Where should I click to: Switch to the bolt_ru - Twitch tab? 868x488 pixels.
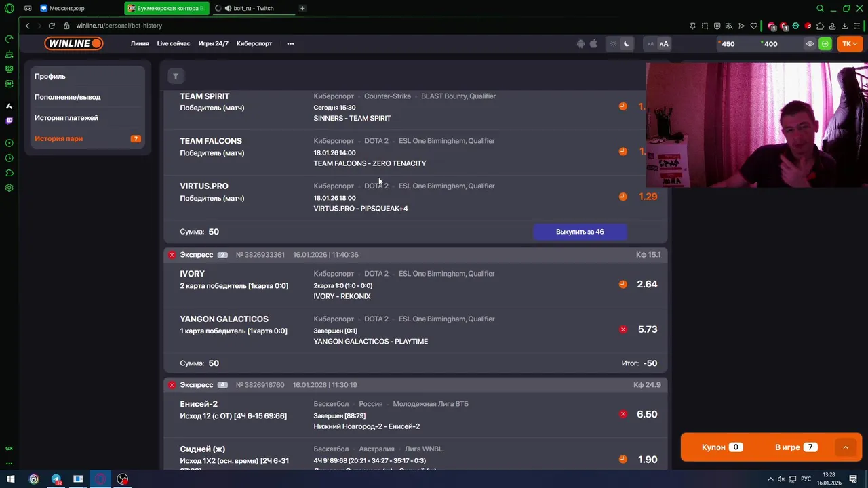point(253,8)
